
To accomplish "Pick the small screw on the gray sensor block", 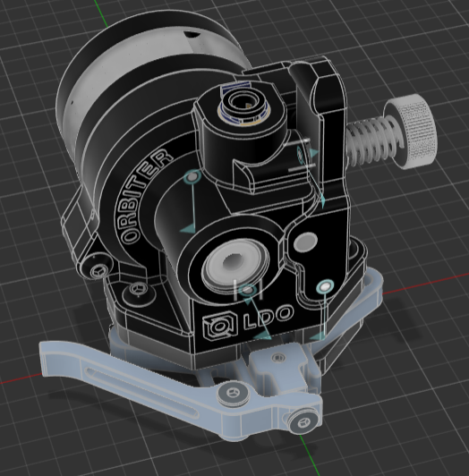I will (277, 358).
